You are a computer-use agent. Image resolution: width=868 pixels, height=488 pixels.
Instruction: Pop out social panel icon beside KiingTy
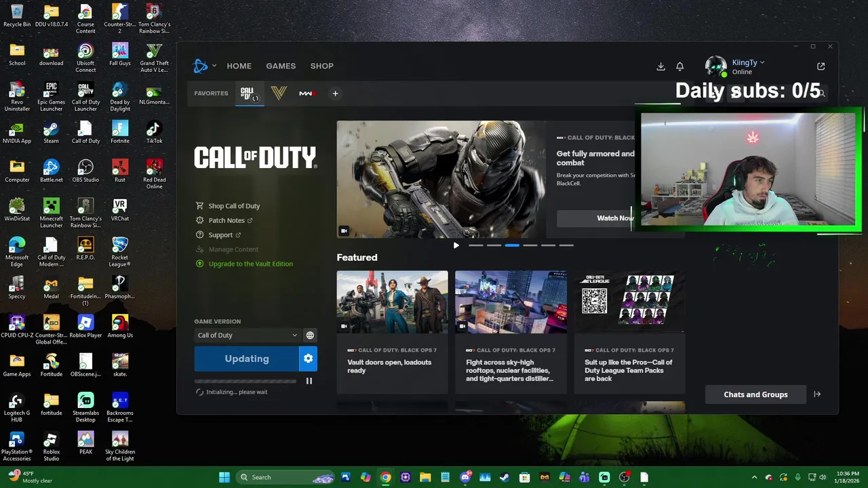(821, 66)
